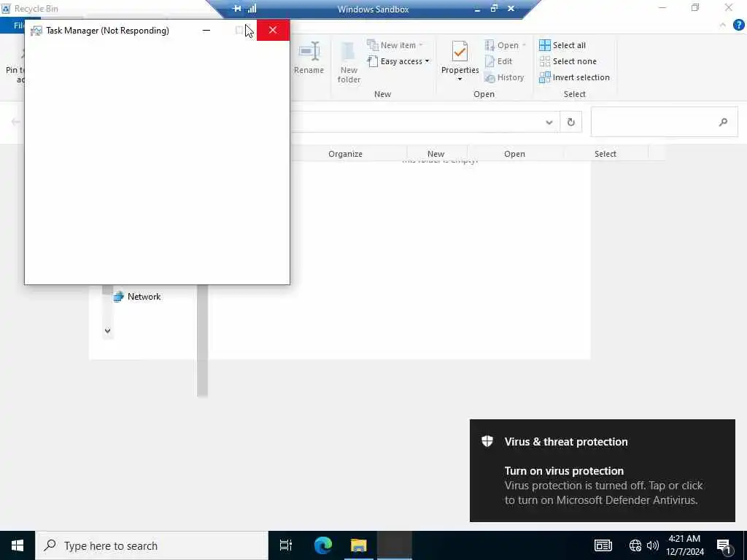Create a New folder from the ribbon
747x560 pixels.
[x=349, y=63]
